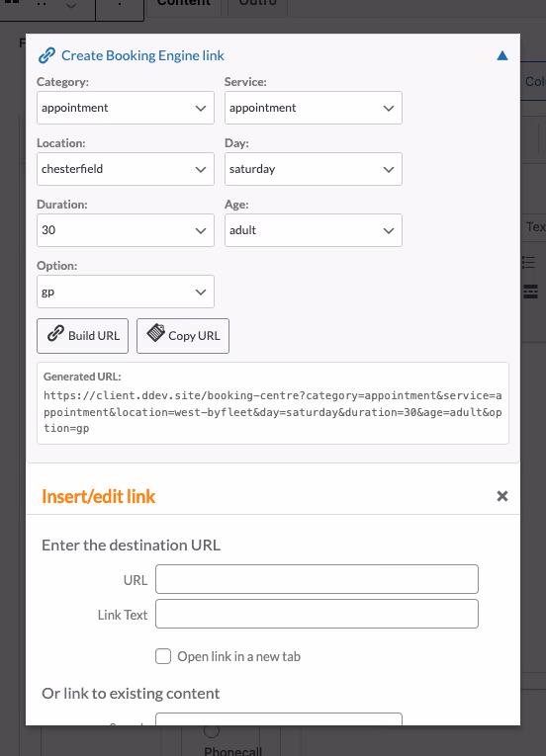Click the Build URL button
The height and width of the screenshot is (756, 546).
[x=82, y=336]
